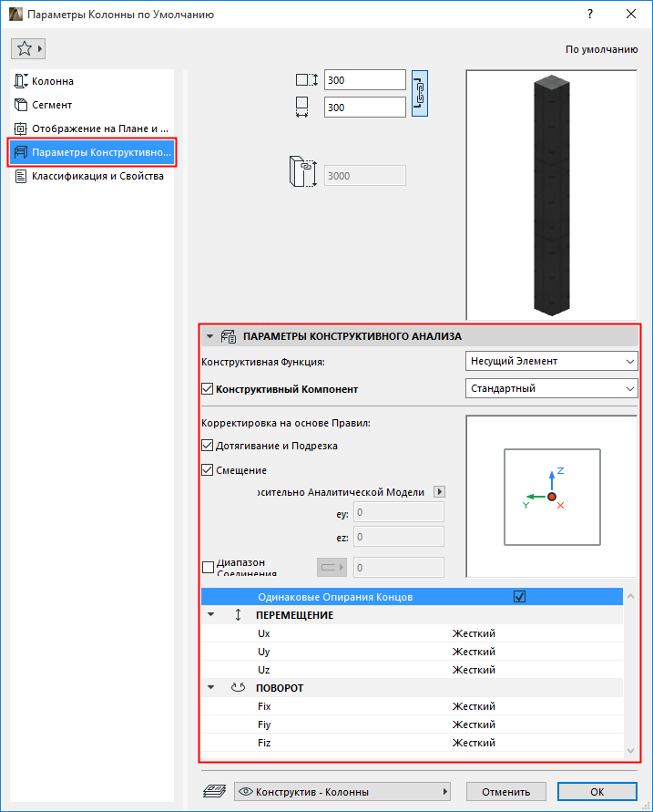Click the help question mark button
Screen dimensions: 653x812
[x=590, y=14]
